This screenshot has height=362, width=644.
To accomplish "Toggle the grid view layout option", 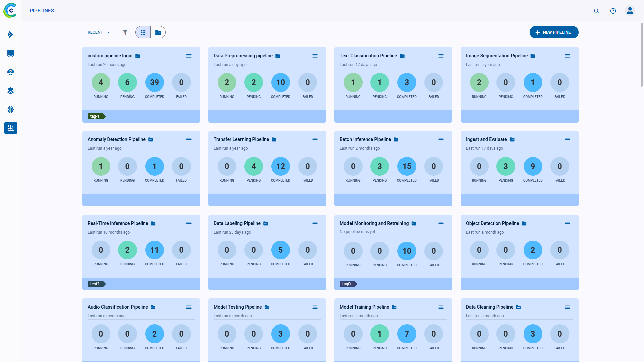I will (x=143, y=32).
